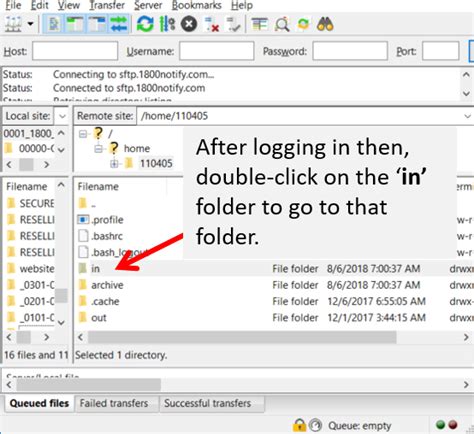Toggle message log display icon
474x434 pixels.
tap(53, 24)
